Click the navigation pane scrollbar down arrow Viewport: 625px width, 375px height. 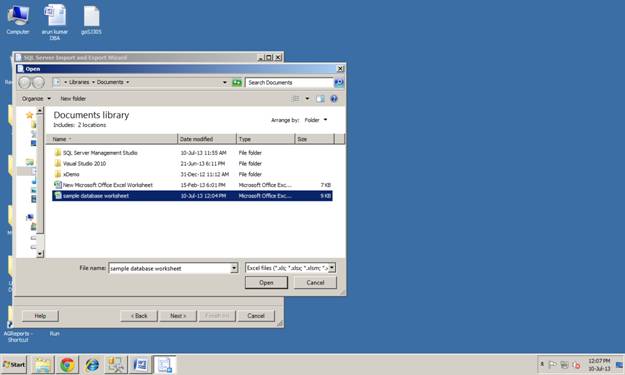click(x=40, y=253)
